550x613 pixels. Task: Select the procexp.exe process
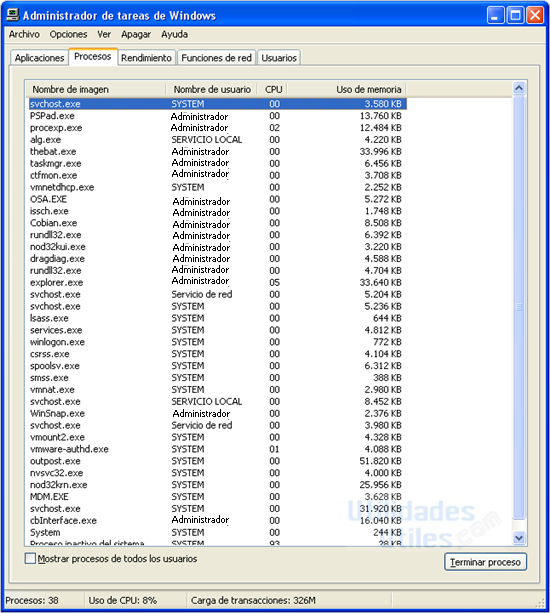[x=217, y=128]
